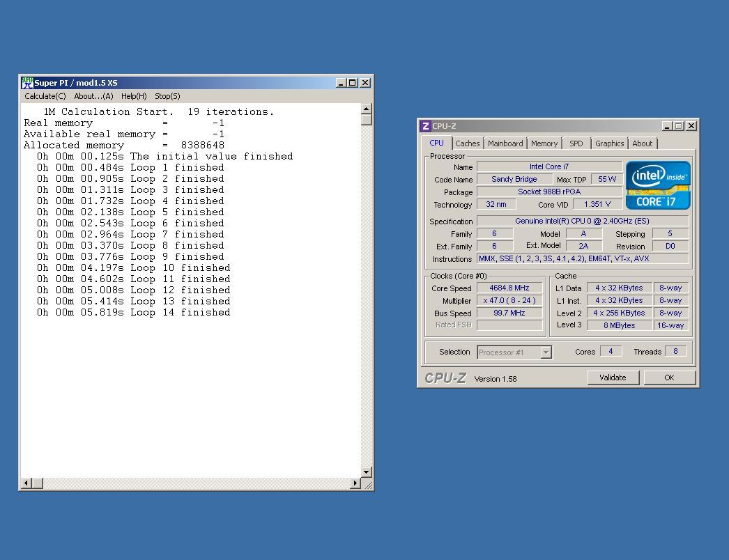Close the CPU-Z window
The height and width of the screenshot is (560, 729).
click(x=691, y=126)
